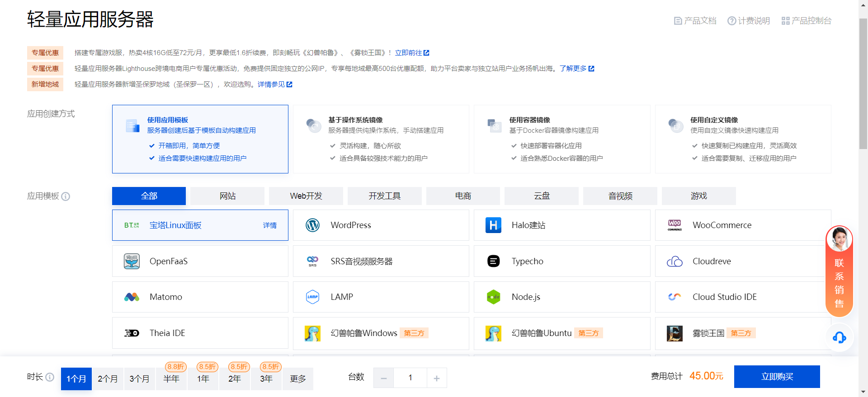
Task: Click the 应用模板 info help icon
Action: click(66, 196)
